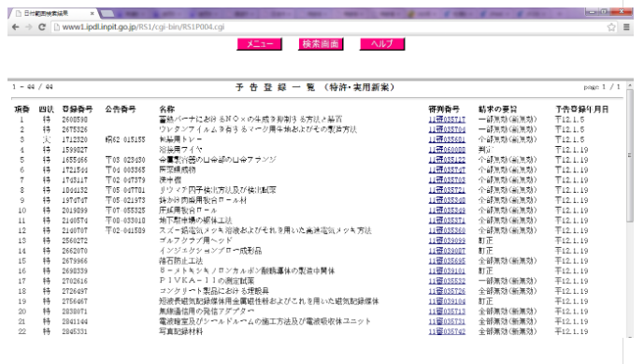Open the trial number link in row 8

[447, 190]
